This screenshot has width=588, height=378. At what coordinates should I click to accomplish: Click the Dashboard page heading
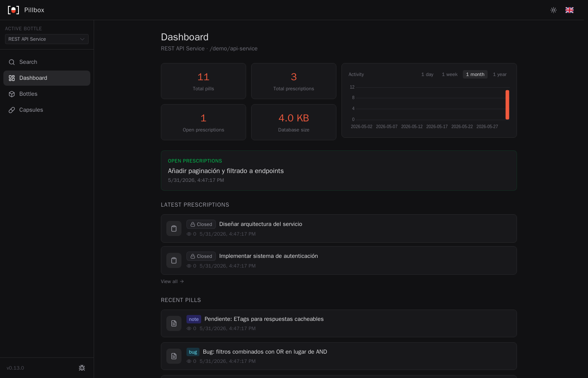coord(185,37)
